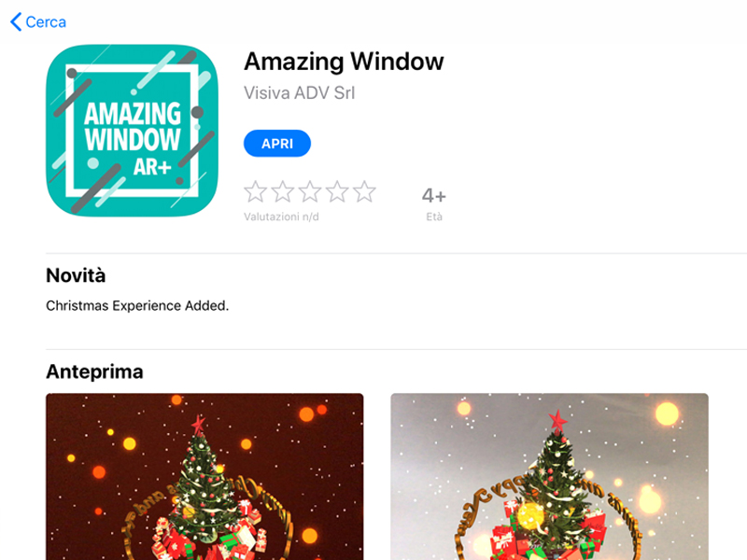Viewport: 747px width, 560px height.
Task: Open the gray background Christmas tree preview
Action: (x=549, y=477)
